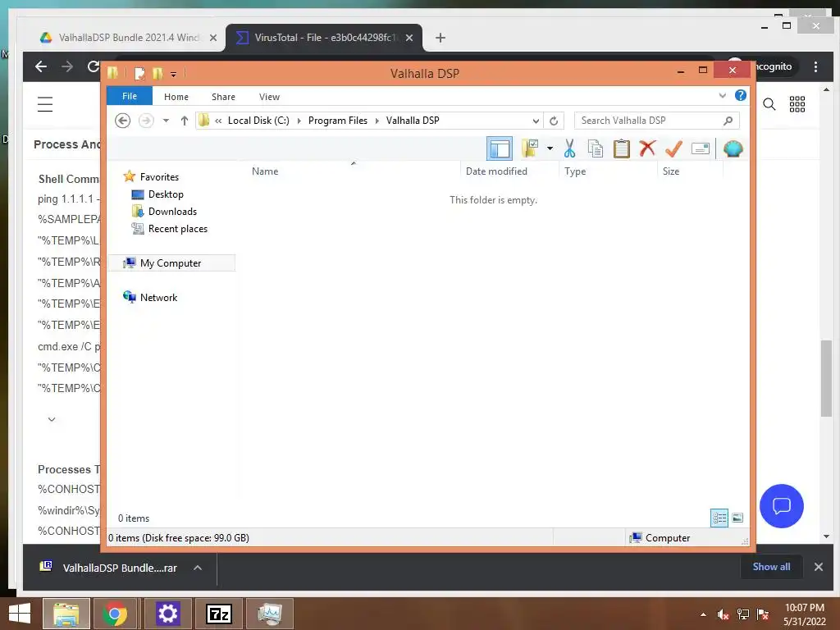Click the VirusTotal page scrollbar thumb
This screenshot has width=840, height=630.
826,377
